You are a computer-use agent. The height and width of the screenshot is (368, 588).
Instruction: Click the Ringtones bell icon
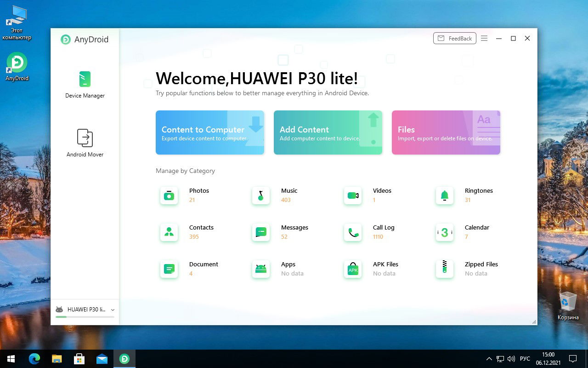(x=445, y=195)
